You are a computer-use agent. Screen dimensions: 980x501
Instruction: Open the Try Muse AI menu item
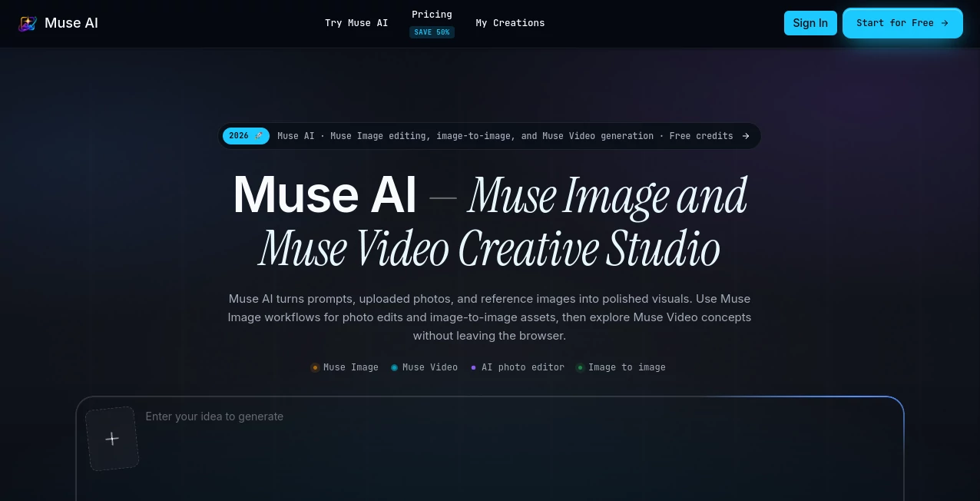pos(356,23)
